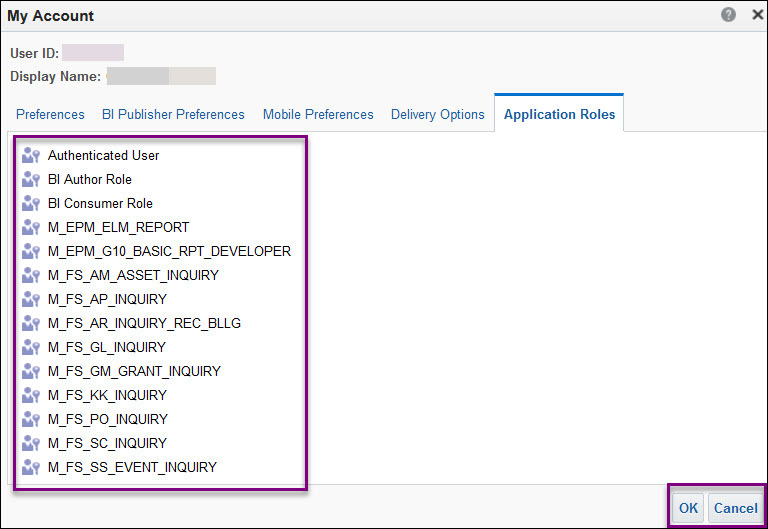
Task: Select the Delivery Options tab
Action: tap(437, 115)
